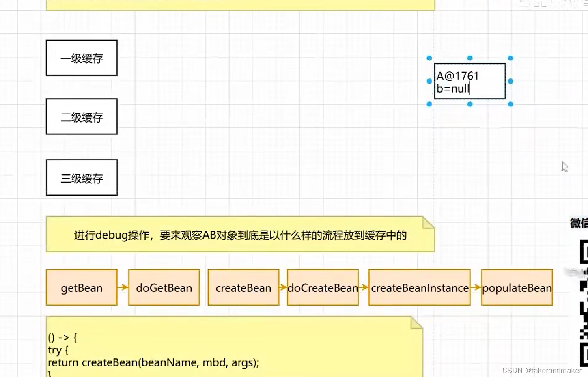Click the 'try {' line in code note

tap(58, 350)
